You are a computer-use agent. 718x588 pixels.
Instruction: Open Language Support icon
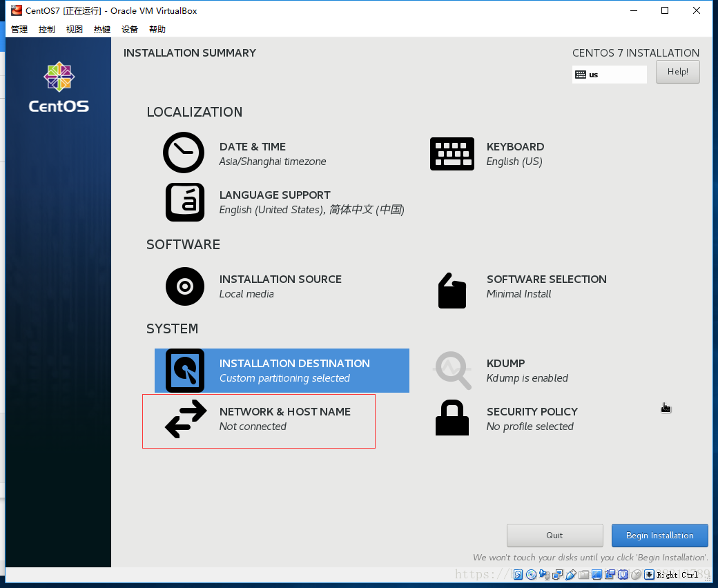(185, 202)
